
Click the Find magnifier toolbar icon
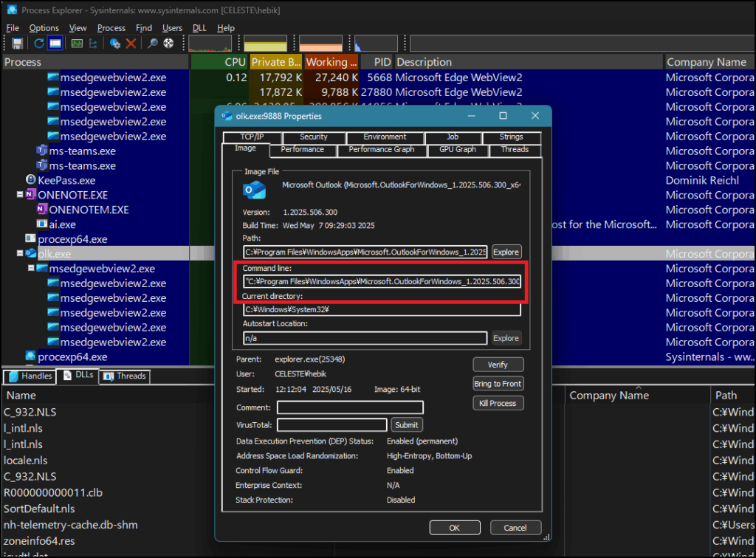point(152,44)
